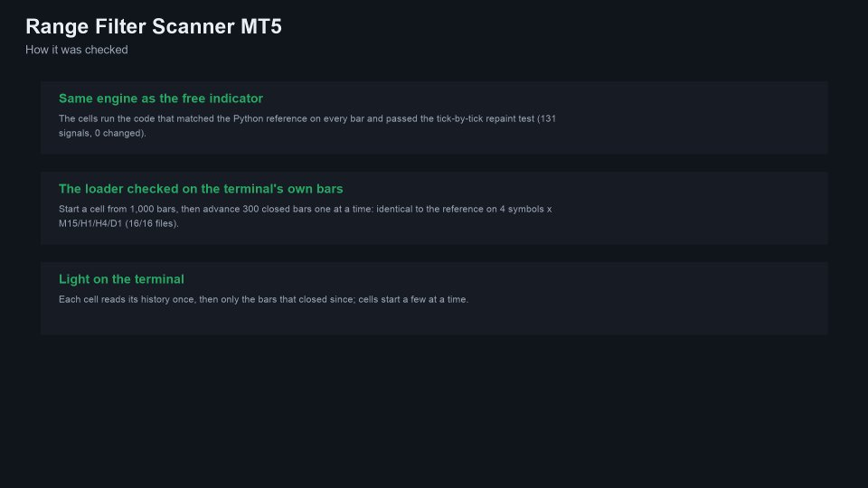Click the Python reference paragraph text
This screenshot has width=868, height=488.
point(307,126)
